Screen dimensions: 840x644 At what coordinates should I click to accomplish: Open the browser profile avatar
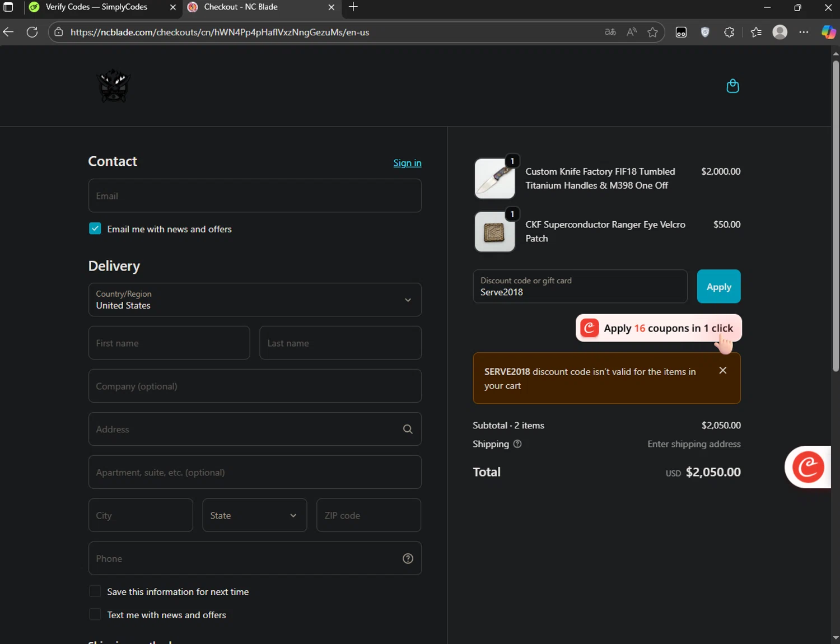780,32
